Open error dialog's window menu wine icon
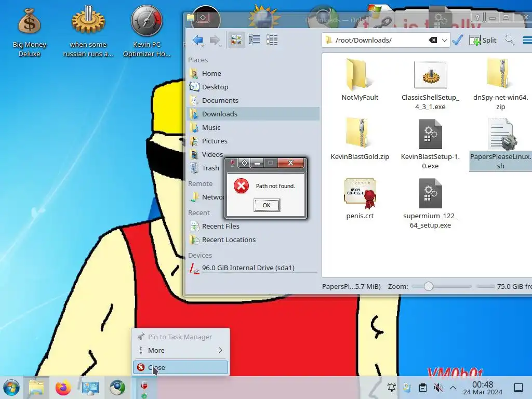 (232, 163)
